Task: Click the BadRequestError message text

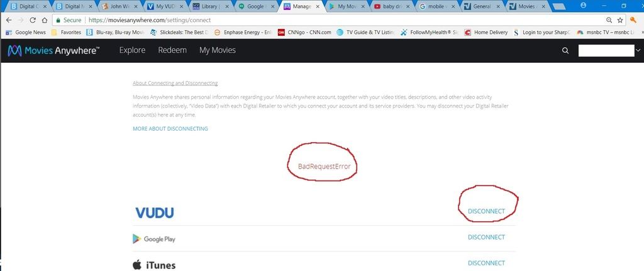Action: (325, 166)
